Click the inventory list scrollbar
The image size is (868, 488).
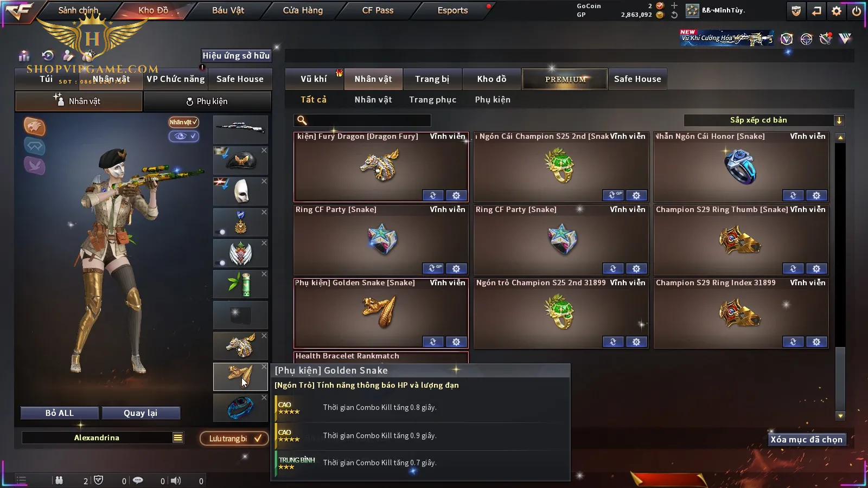[840, 378]
